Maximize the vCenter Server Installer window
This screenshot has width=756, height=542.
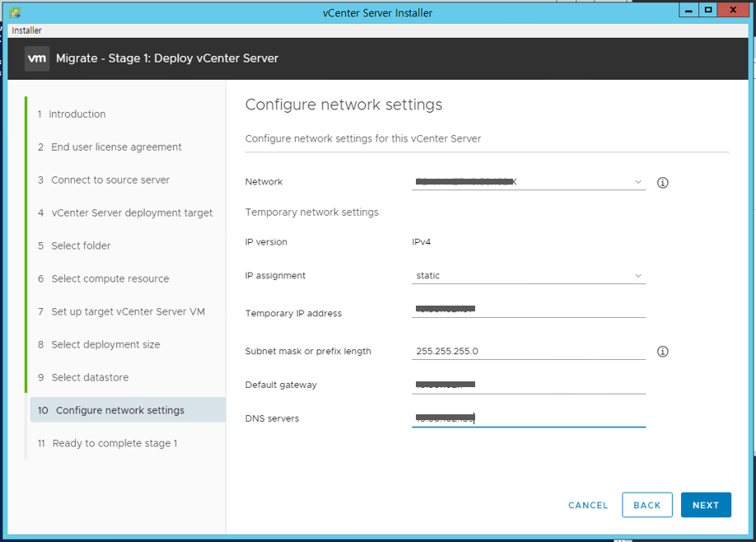707,10
